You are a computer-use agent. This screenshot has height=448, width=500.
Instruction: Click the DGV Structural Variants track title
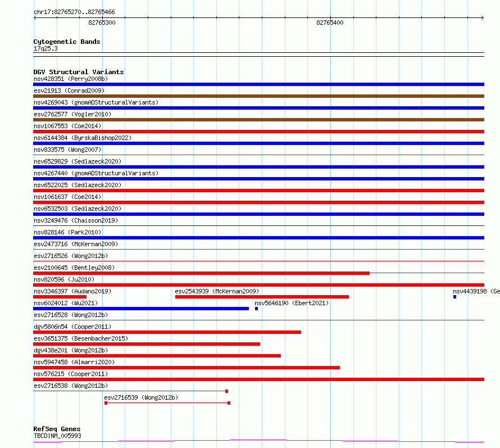coord(79,72)
